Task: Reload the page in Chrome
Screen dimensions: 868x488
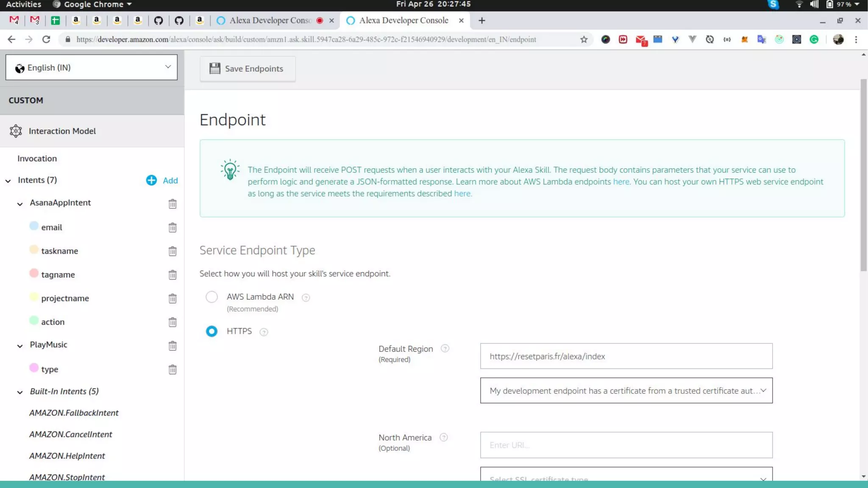Action: tap(46, 39)
